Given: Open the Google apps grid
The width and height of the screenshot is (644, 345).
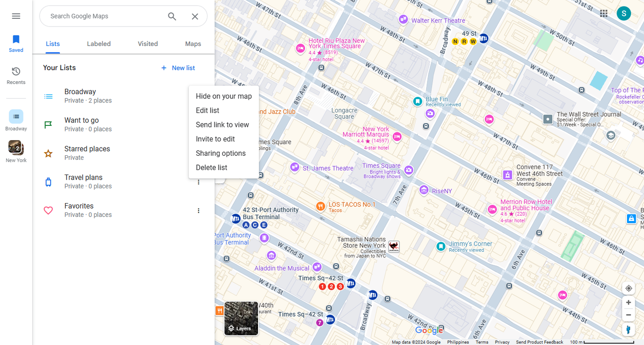Looking at the screenshot, I should (604, 13).
